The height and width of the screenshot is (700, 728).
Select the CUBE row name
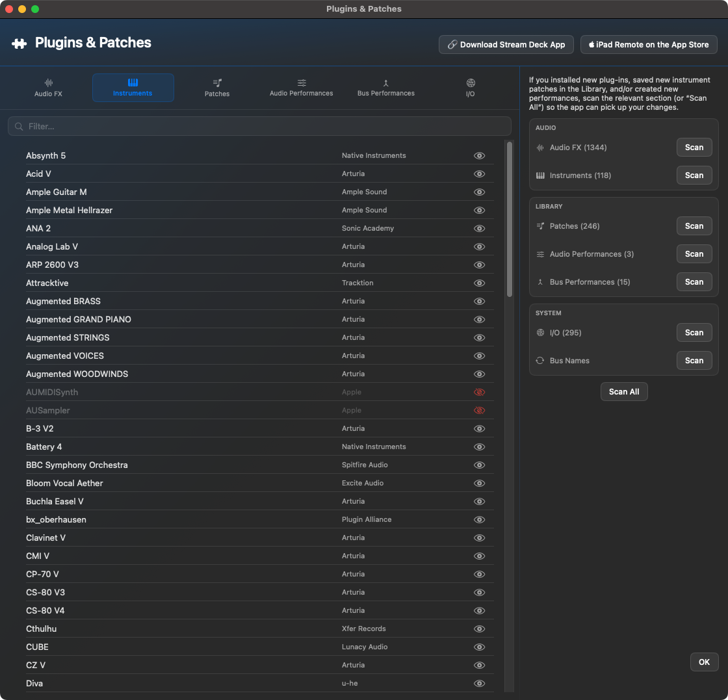point(37,647)
